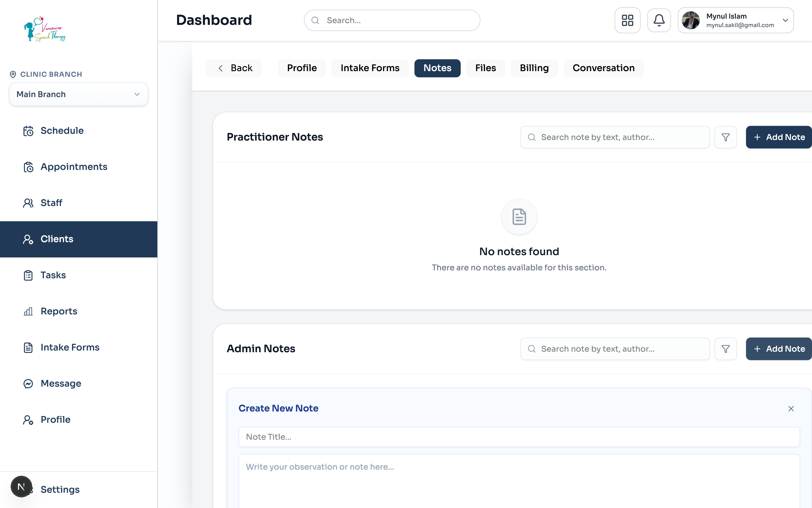The image size is (812, 508).
Task: Click Mynul Islam's profile avatar
Action: click(x=690, y=20)
